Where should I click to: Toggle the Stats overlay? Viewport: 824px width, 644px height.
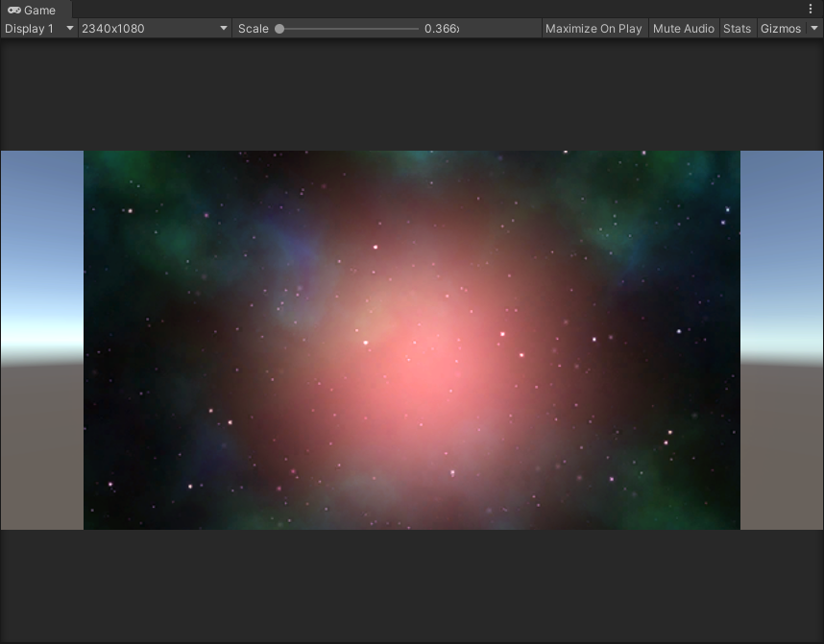[x=737, y=29]
